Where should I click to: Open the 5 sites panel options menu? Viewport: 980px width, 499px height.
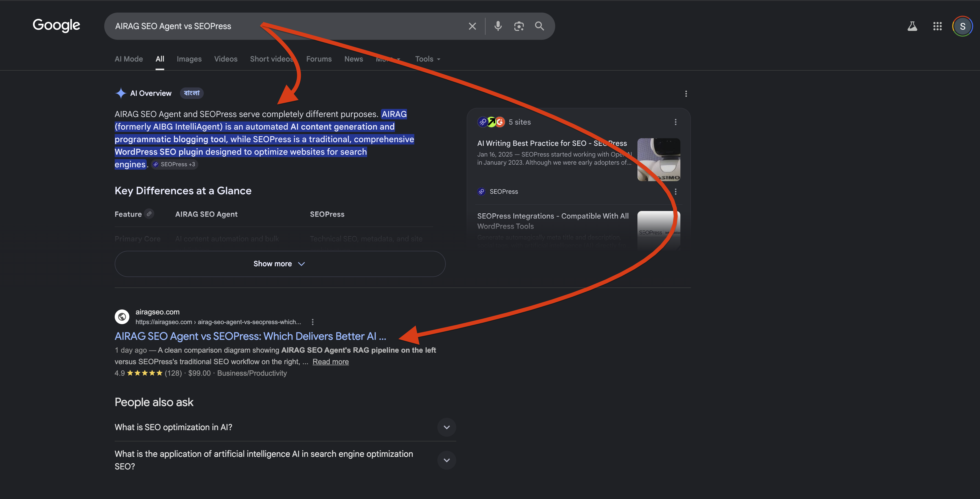(x=676, y=122)
